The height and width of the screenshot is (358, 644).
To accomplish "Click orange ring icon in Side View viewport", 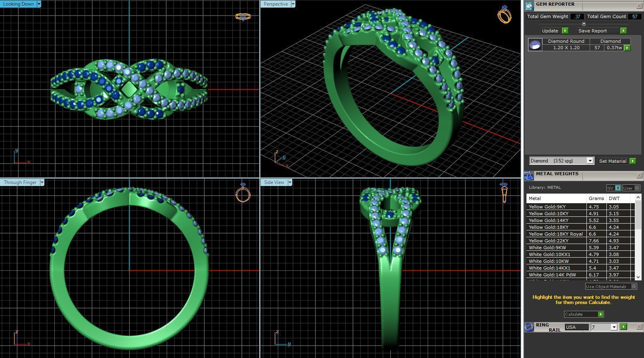I will 504,193.
